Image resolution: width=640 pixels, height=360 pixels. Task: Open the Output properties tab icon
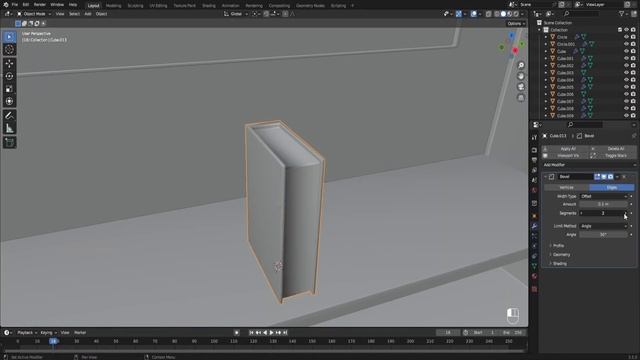coord(534,160)
